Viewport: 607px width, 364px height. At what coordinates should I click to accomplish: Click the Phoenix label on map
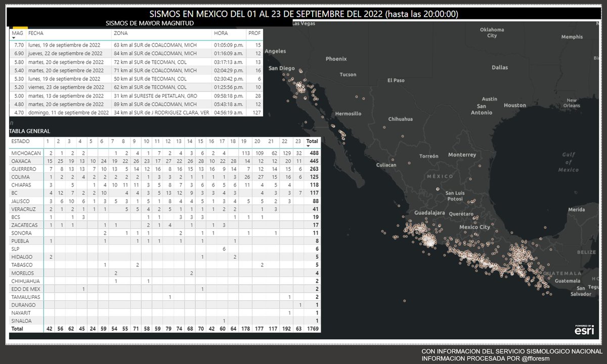[336, 59]
